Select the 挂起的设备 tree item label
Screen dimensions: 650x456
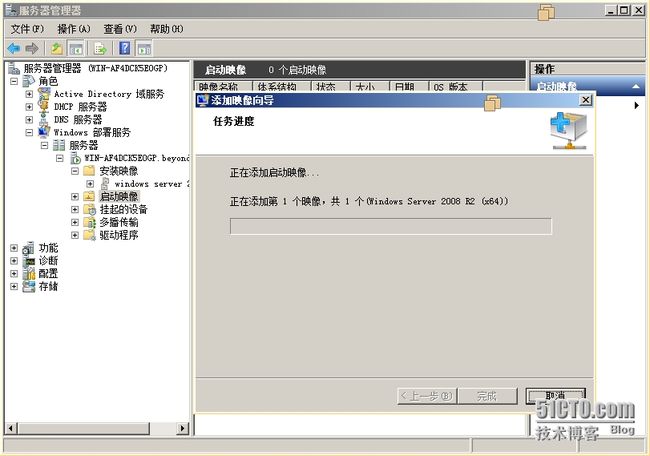pos(124,209)
